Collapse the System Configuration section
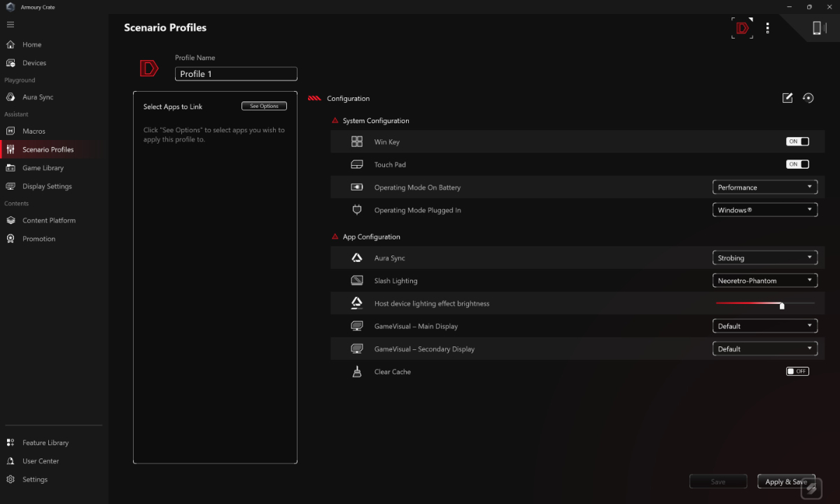This screenshot has width=840, height=504. coord(335,121)
